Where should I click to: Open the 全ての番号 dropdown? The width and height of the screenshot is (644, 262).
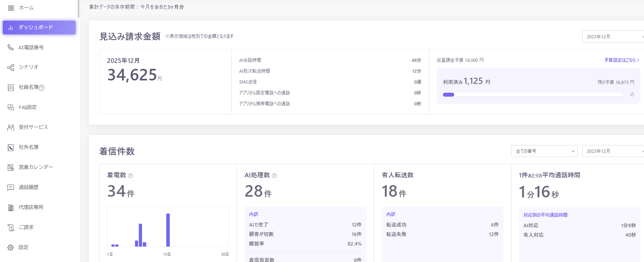[544, 151]
